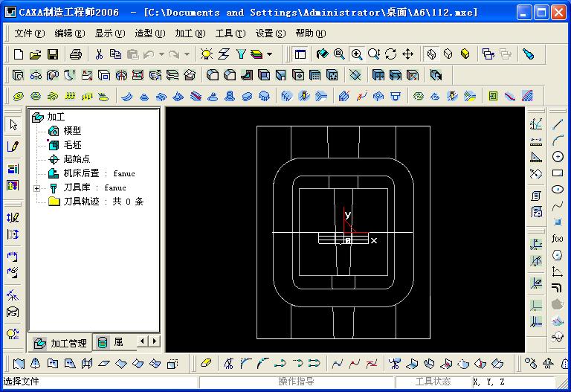
Task: Select the arc drawing tool
Action: [x=557, y=141]
